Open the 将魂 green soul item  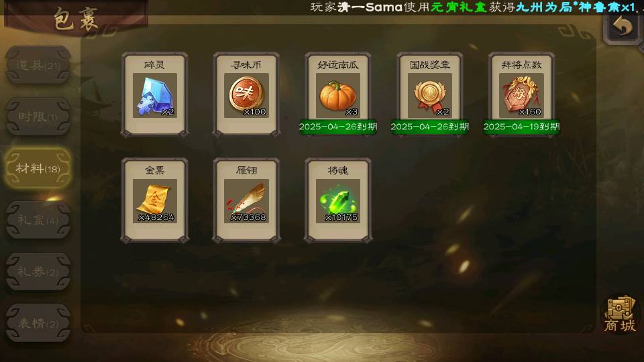click(338, 200)
